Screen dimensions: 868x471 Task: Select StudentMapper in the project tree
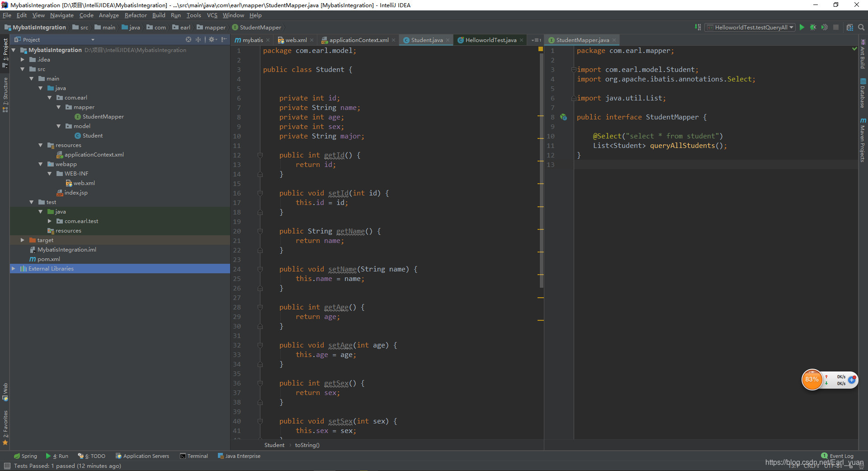point(103,117)
